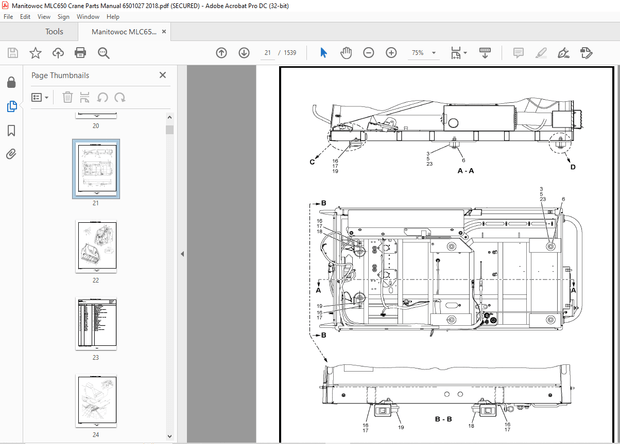Bookmark file with the star icon
620x444 pixels.
pyautogui.click(x=36, y=53)
